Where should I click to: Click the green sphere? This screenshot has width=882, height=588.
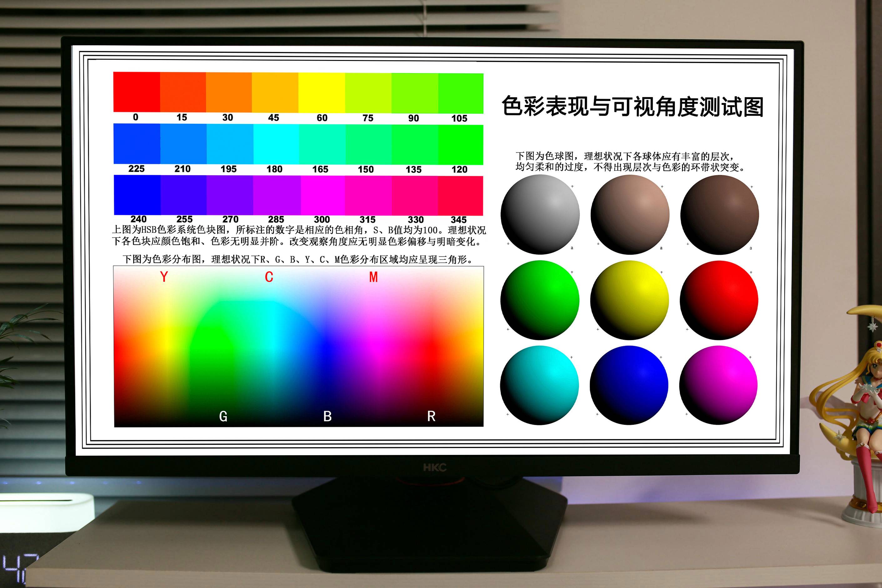539,300
